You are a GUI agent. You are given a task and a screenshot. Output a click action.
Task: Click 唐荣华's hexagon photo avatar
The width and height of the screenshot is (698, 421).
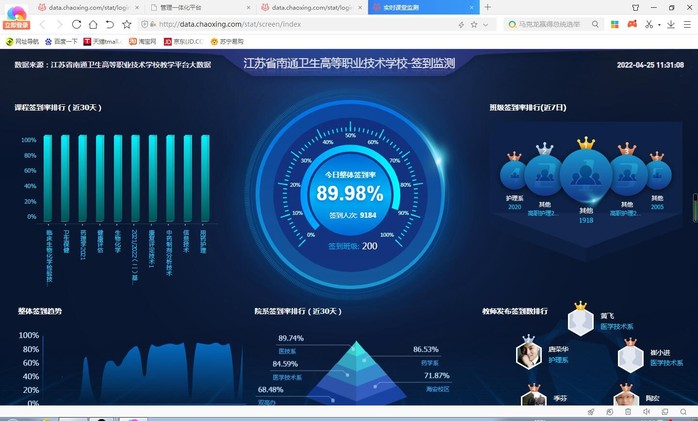point(528,355)
